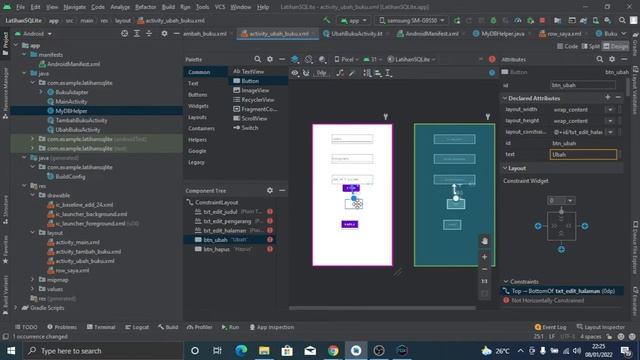The image size is (640, 360).
Task: Click the Align icon in design toolbar
Action: [378, 73]
